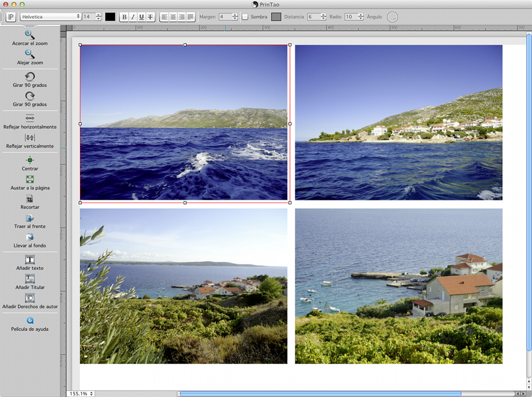Open the black text color swatch
Image resolution: width=532 pixels, height=397 pixels.
110,17
